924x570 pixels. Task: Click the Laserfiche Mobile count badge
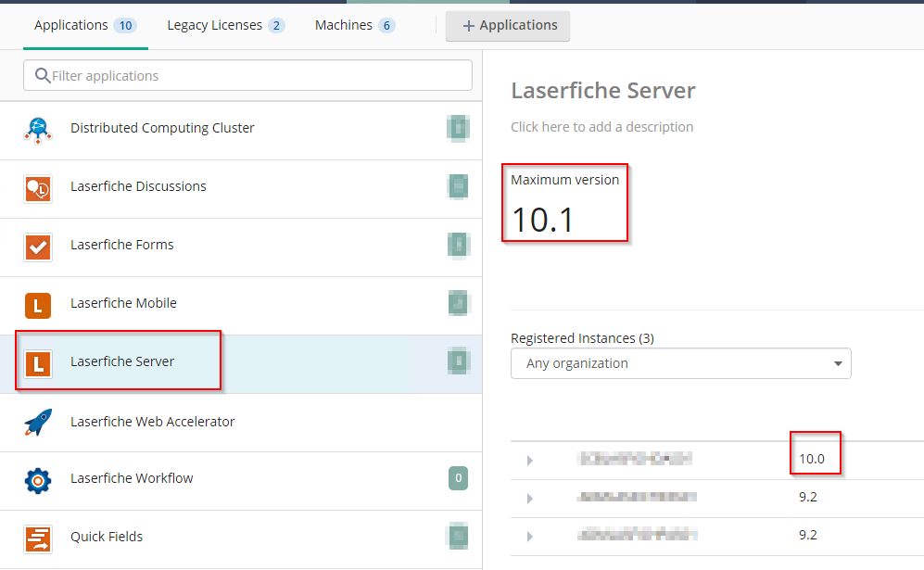pos(458,303)
